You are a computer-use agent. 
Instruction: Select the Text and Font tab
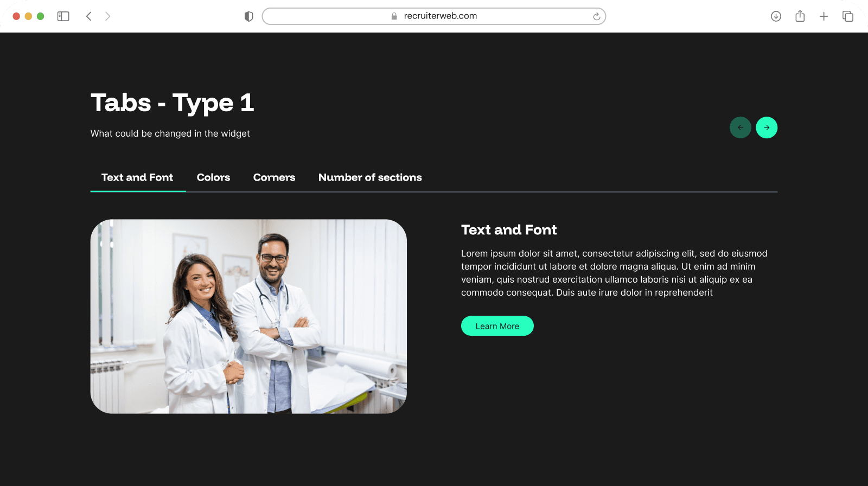point(137,177)
